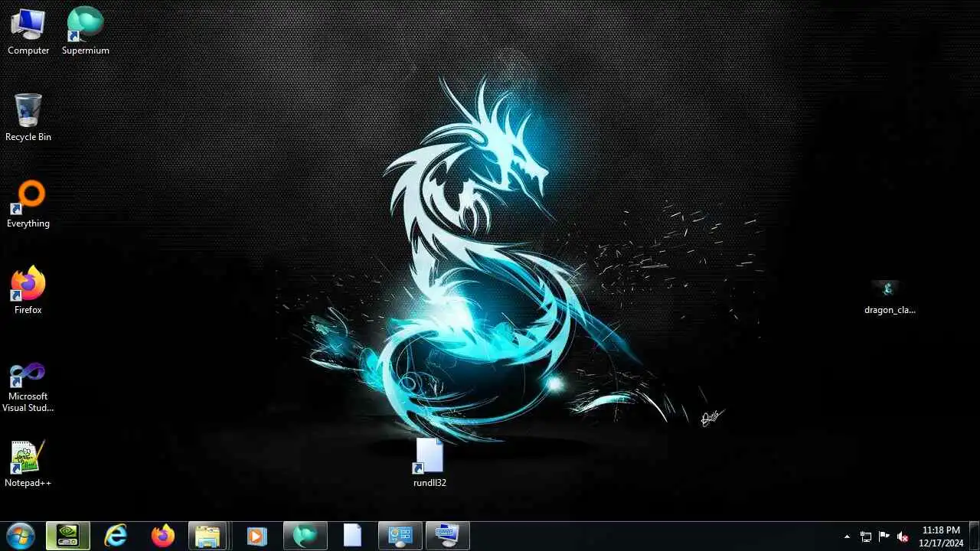Select the Microsoft Visual Studio shortcut
This screenshot has height=551, width=980.
coord(28,386)
